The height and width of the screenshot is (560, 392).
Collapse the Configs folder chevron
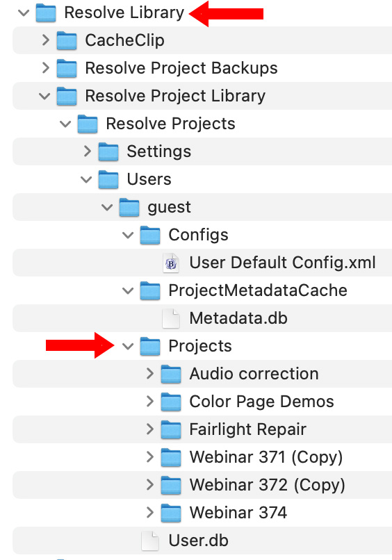click(x=128, y=236)
